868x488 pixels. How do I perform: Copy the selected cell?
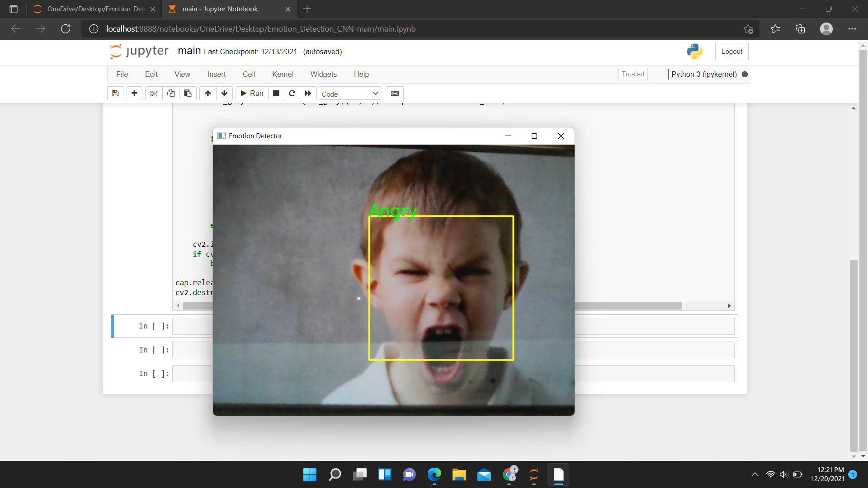[170, 93]
